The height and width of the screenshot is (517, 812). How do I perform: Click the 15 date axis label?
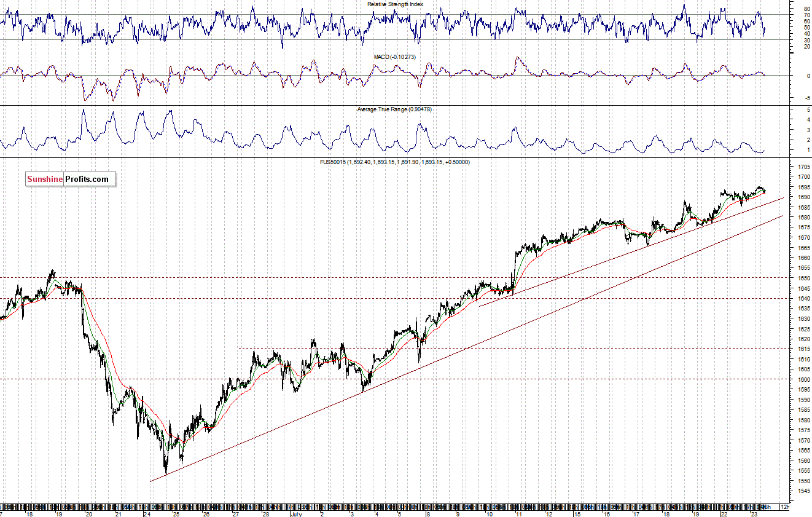point(577,514)
